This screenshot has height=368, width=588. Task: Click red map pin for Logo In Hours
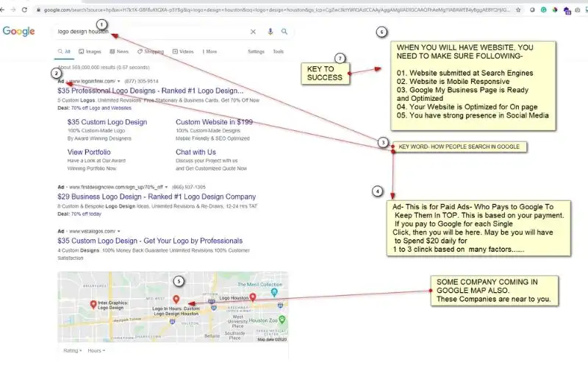(176, 300)
